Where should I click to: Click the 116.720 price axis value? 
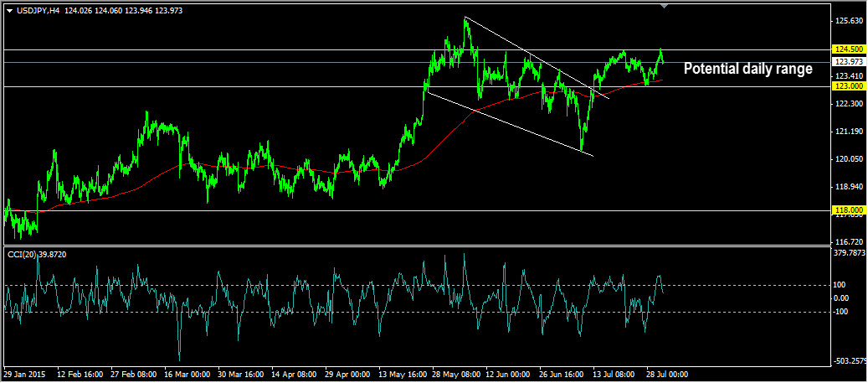click(849, 242)
